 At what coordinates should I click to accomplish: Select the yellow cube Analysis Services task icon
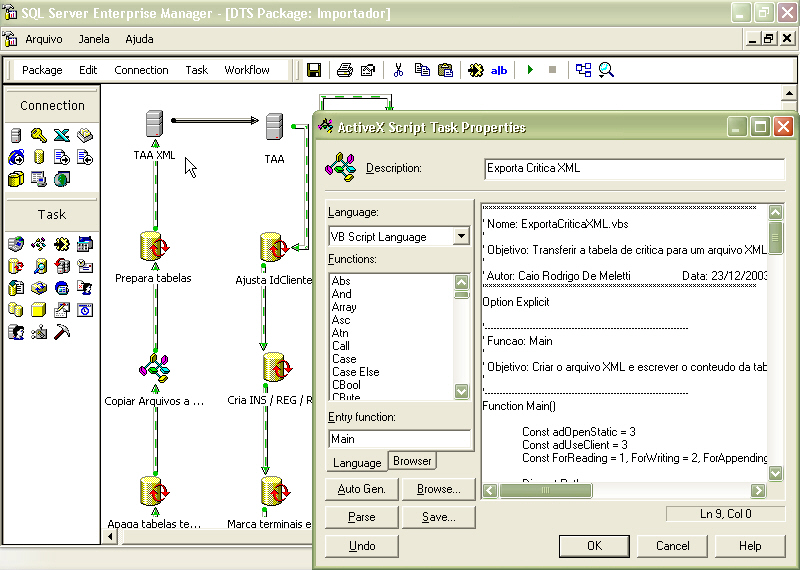click(x=39, y=310)
